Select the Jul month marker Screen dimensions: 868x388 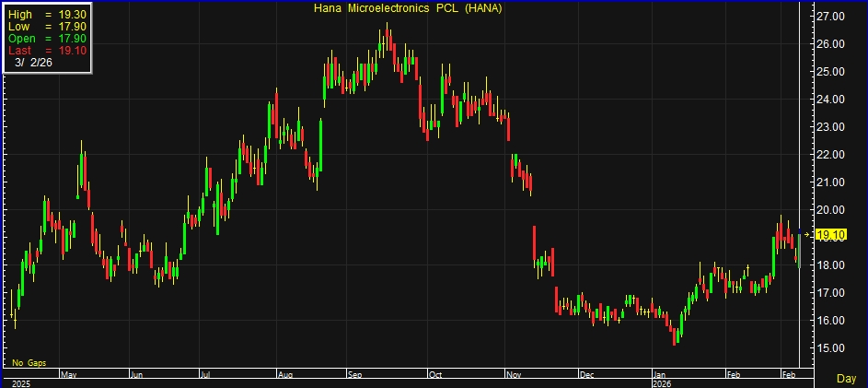tap(204, 375)
